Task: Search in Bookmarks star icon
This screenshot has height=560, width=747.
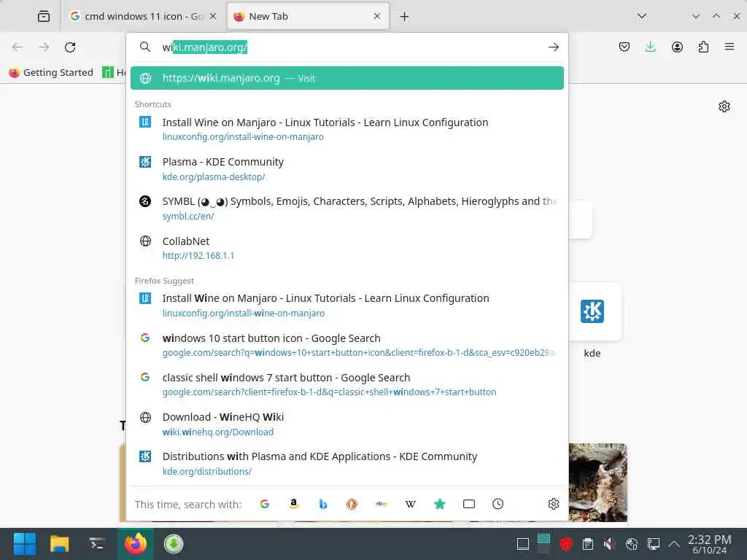Action: (440, 504)
